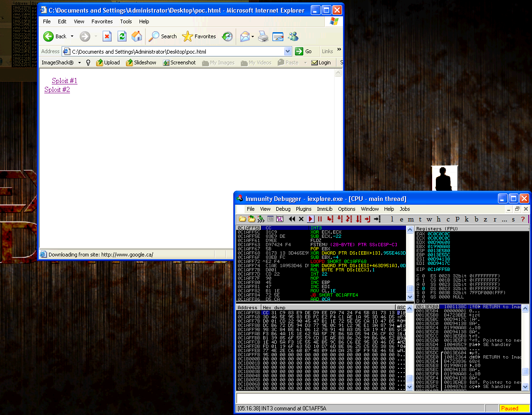Screen dimensions: 532x415
Task: Open the Favorites pane via star icon
Action: coord(199,36)
